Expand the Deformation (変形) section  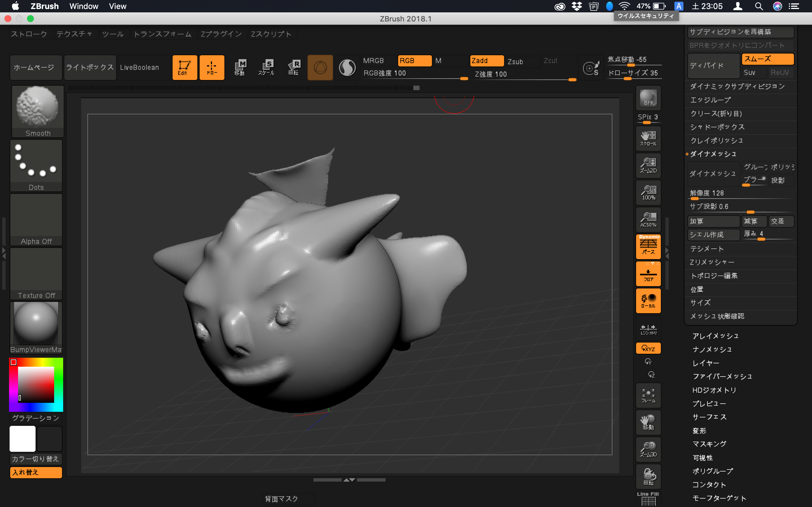point(699,431)
